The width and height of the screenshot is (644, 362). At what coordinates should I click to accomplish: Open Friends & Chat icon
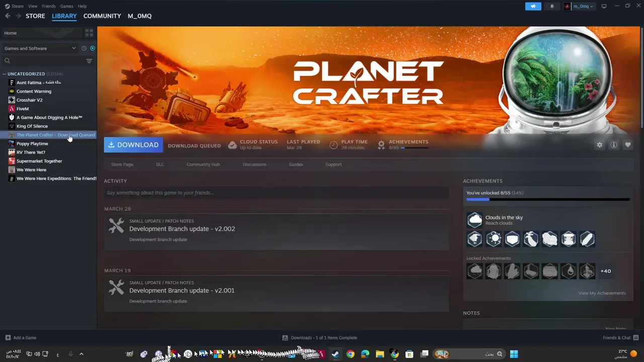coord(636,337)
